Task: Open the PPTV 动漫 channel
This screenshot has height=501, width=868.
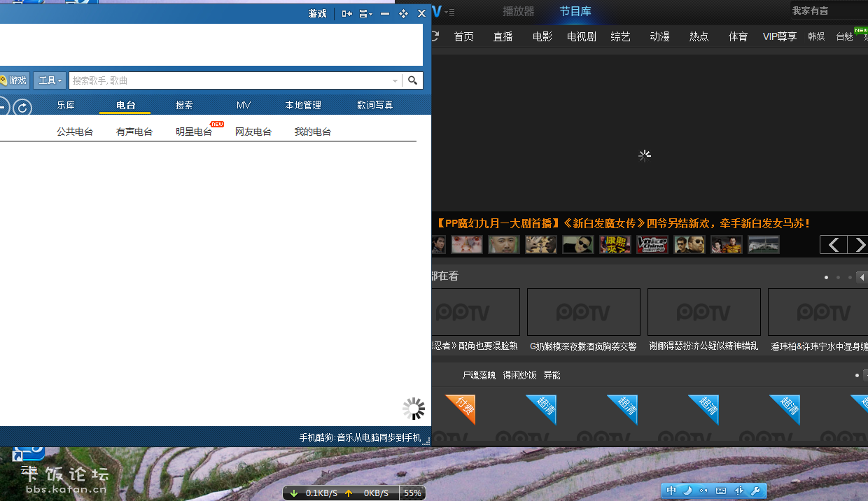Action: coord(660,36)
